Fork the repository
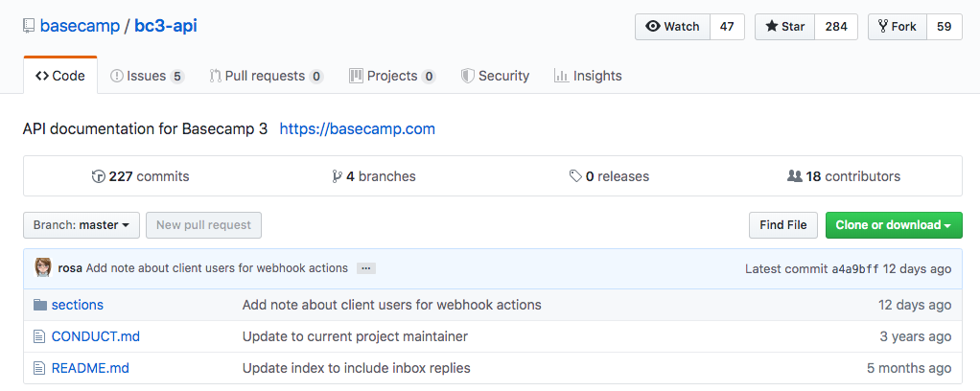The height and width of the screenshot is (391, 980). click(898, 26)
